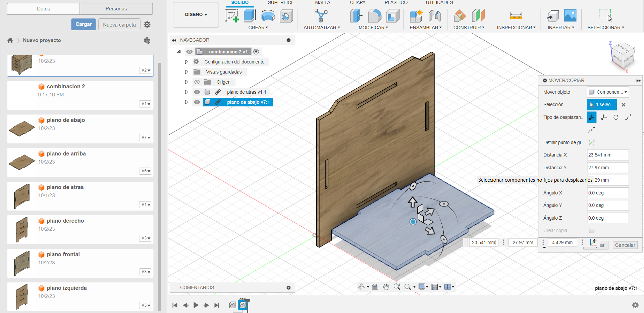Select the Offset Plane icon
644x313 pixels.
(460, 16)
